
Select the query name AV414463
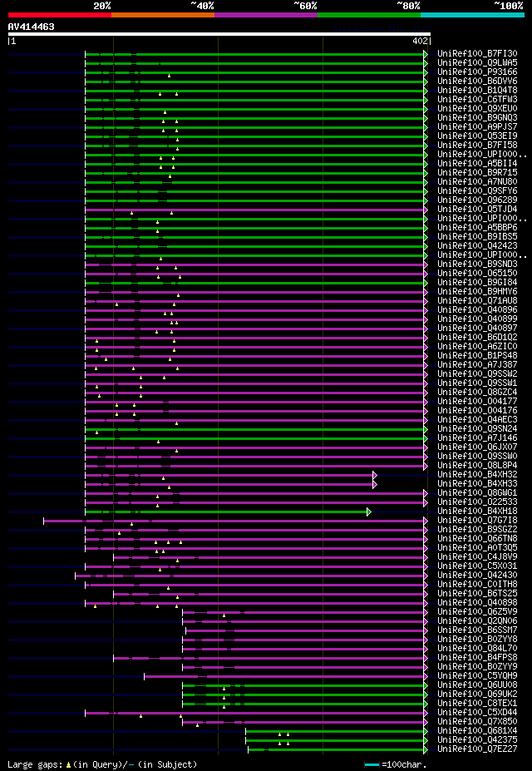tap(32, 27)
